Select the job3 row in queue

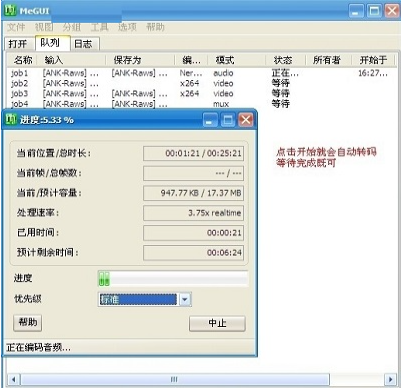[x=200, y=94]
